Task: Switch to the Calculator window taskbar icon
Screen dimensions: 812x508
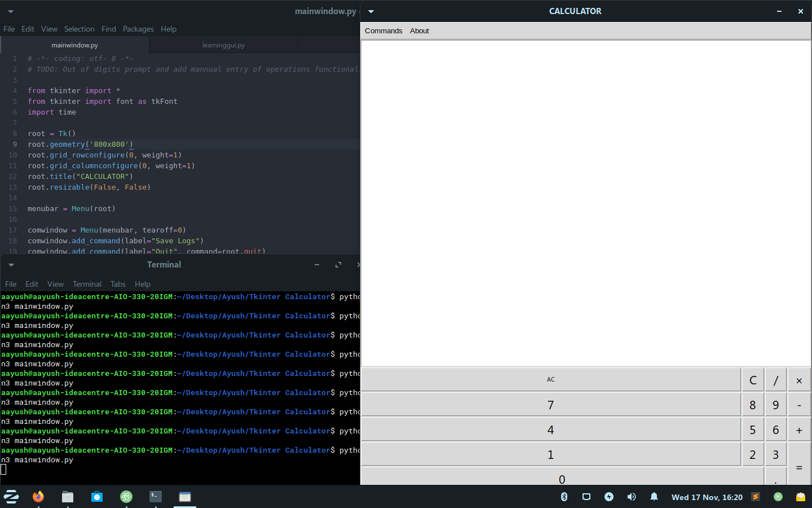Action: pos(185,497)
